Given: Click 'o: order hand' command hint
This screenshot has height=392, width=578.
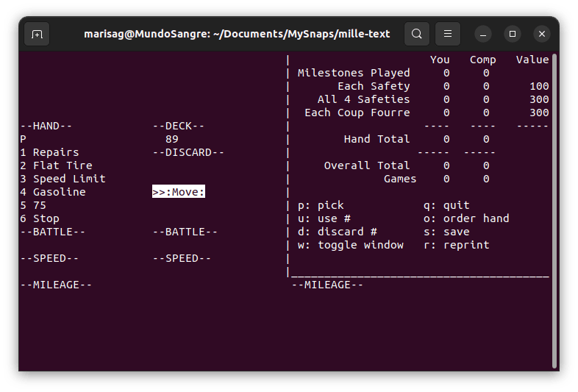Looking at the screenshot, I should 466,218.
